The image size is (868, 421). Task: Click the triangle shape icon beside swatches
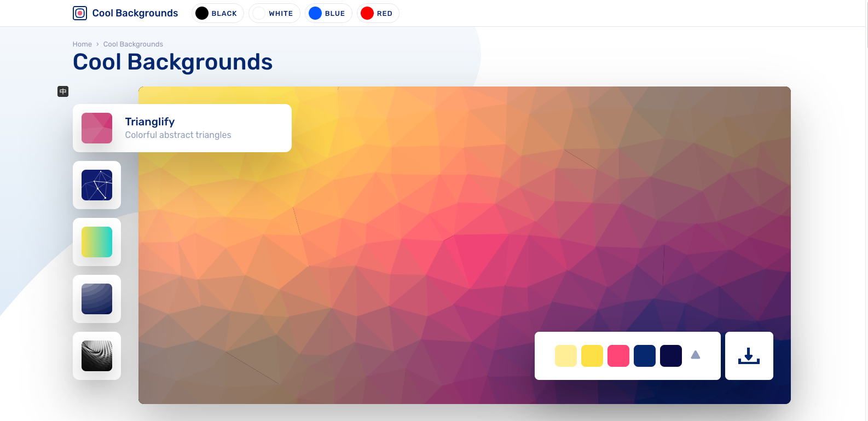coord(696,355)
